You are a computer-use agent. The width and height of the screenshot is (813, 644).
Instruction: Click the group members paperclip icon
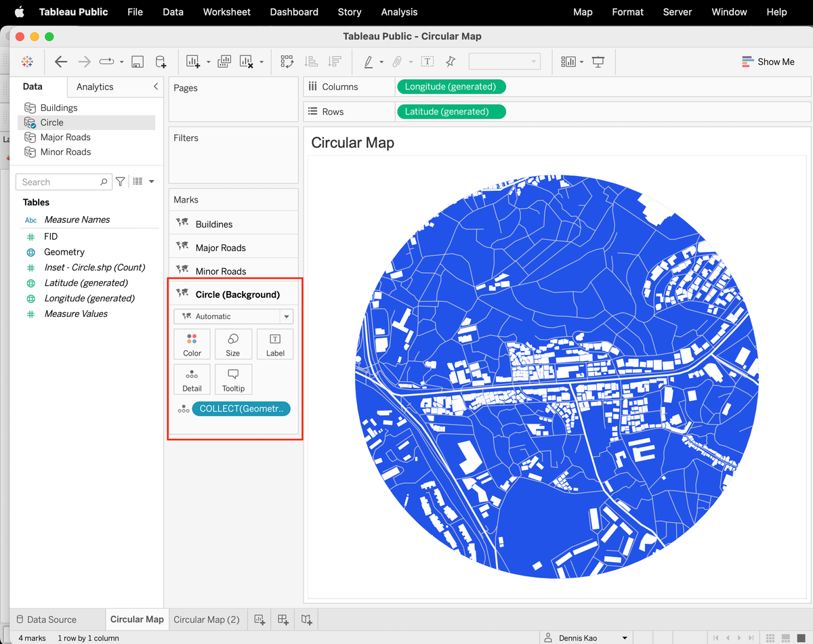(398, 62)
